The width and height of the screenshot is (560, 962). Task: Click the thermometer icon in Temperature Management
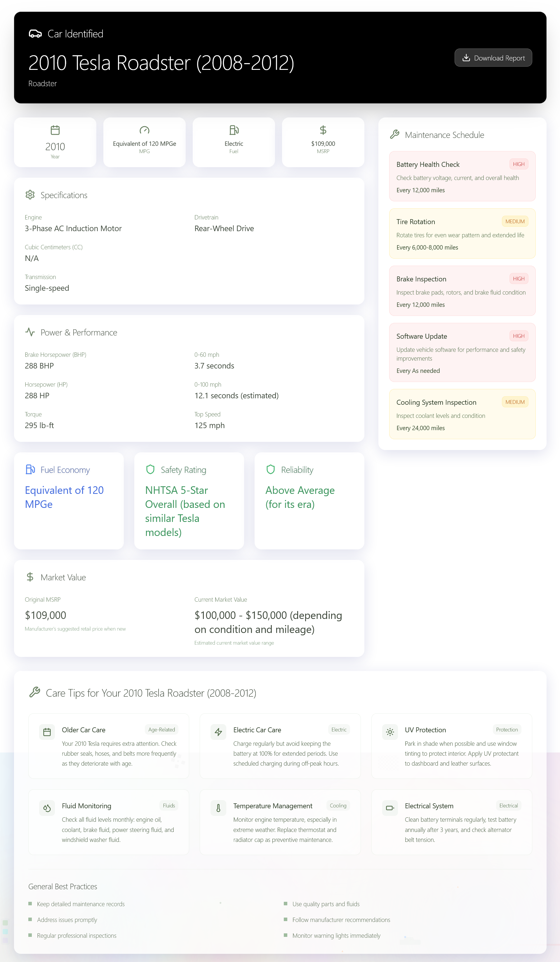(x=218, y=808)
